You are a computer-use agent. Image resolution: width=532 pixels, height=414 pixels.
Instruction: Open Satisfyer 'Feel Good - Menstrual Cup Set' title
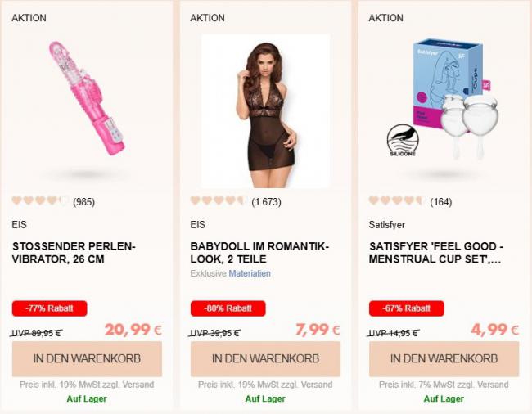pos(436,253)
